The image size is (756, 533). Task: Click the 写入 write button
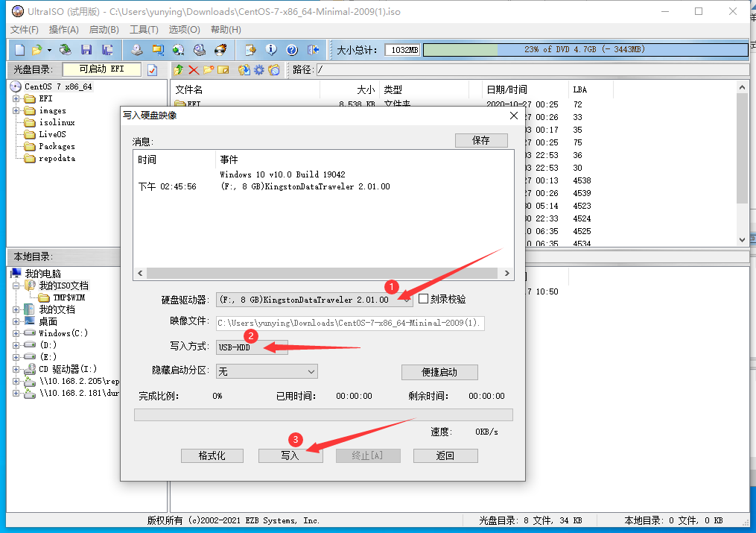click(x=290, y=455)
